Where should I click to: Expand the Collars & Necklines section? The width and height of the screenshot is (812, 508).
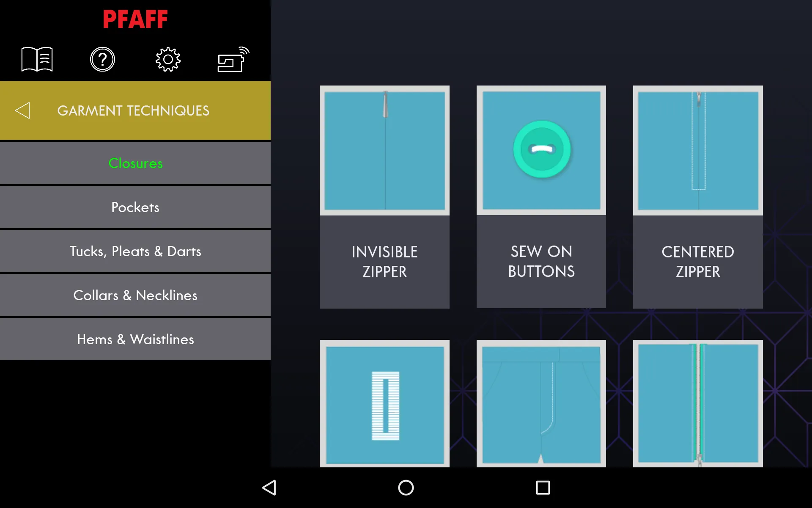point(135,295)
